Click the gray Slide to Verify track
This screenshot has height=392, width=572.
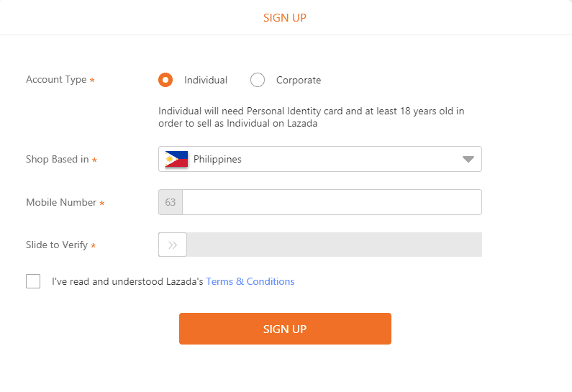pos(334,245)
